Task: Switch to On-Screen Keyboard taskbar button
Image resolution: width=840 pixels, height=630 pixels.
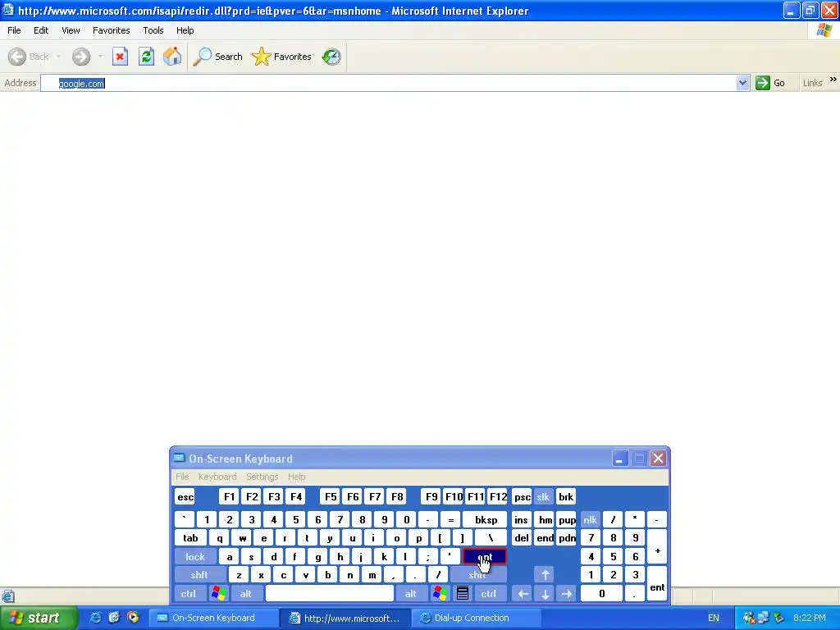Action: coord(213,618)
